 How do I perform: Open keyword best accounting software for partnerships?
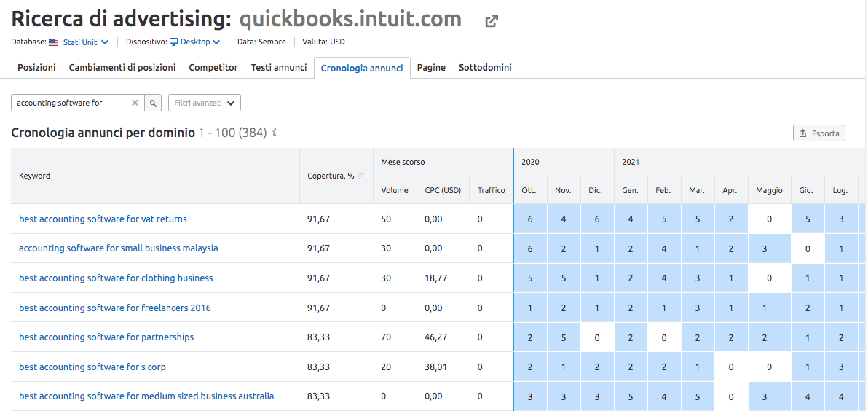[106, 337]
